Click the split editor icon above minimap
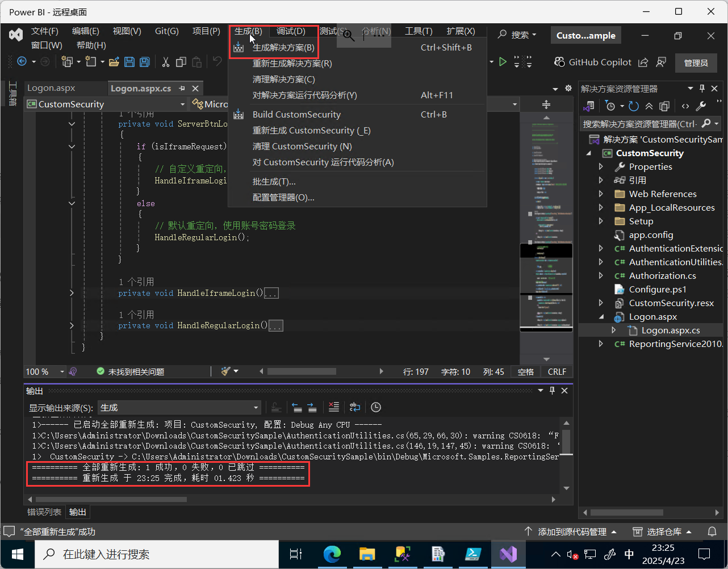728x569 pixels. 546,104
